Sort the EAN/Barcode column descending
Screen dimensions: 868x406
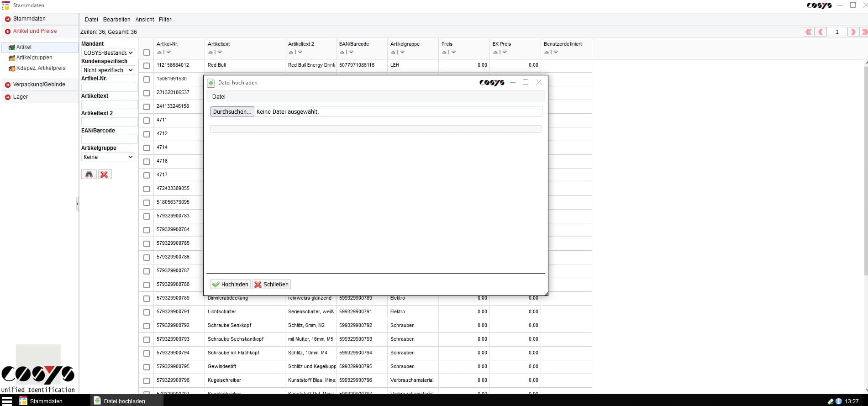tap(351, 52)
